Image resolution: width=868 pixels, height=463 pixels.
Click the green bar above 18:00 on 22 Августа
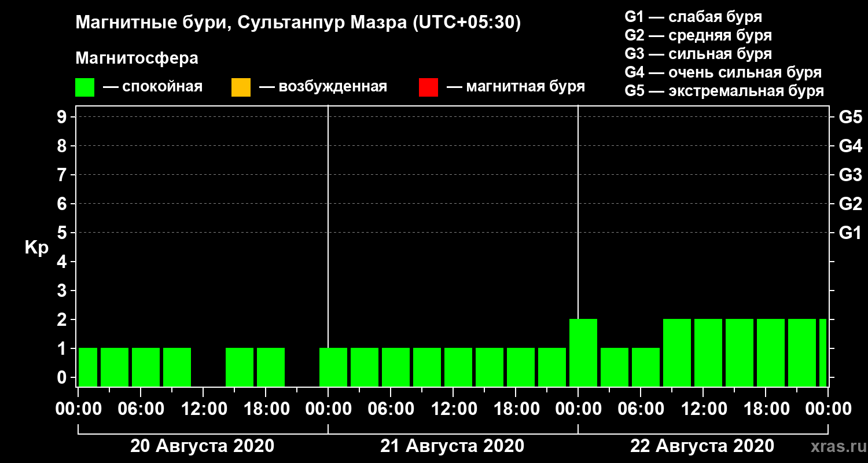coord(771,352)
